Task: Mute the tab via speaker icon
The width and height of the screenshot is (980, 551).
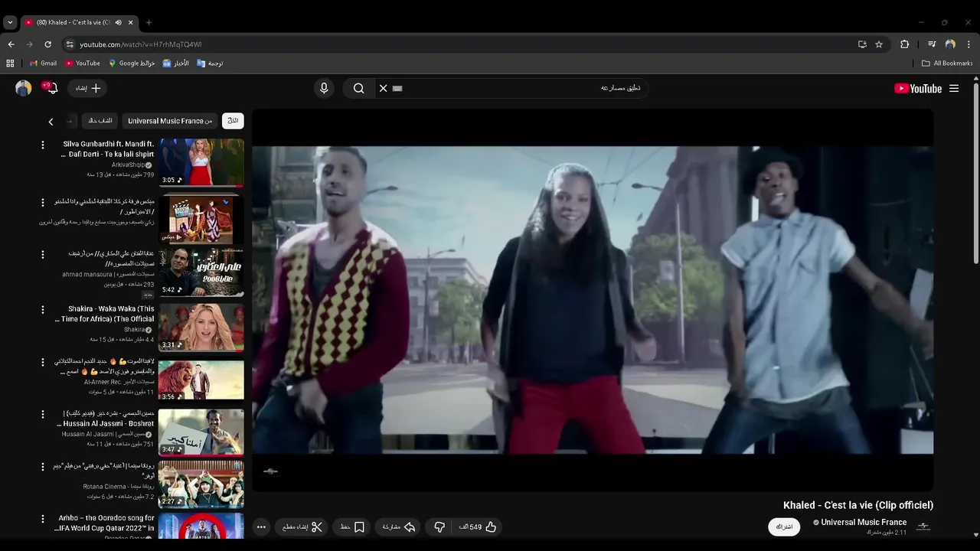Action: (x=118, y=22)
